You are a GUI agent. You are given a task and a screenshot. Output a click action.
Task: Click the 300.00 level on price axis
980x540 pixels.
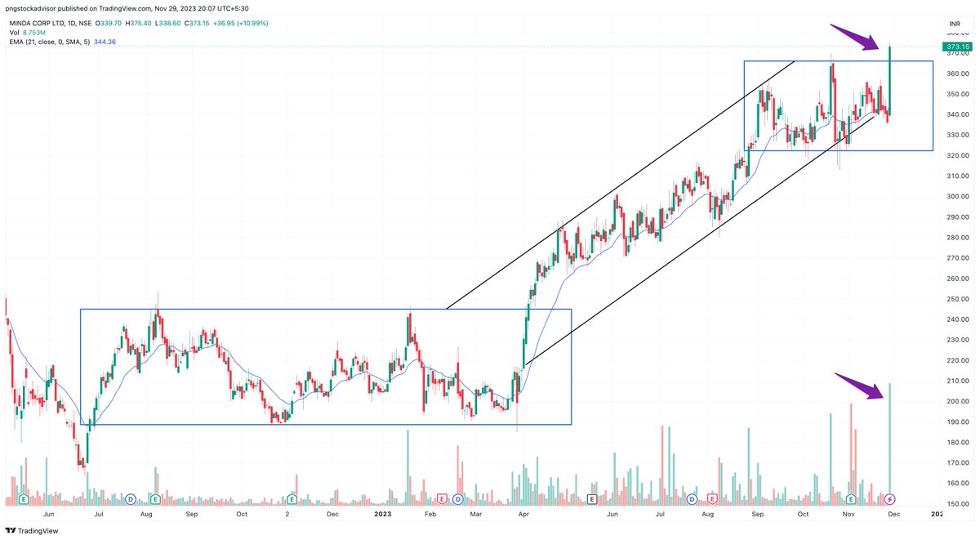tap(957, 197)
